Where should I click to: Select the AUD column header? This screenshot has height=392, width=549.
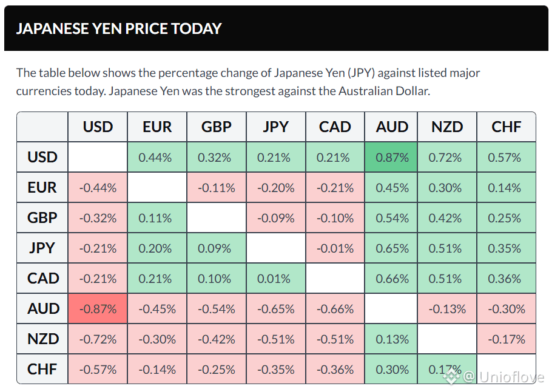click(391, 127)
